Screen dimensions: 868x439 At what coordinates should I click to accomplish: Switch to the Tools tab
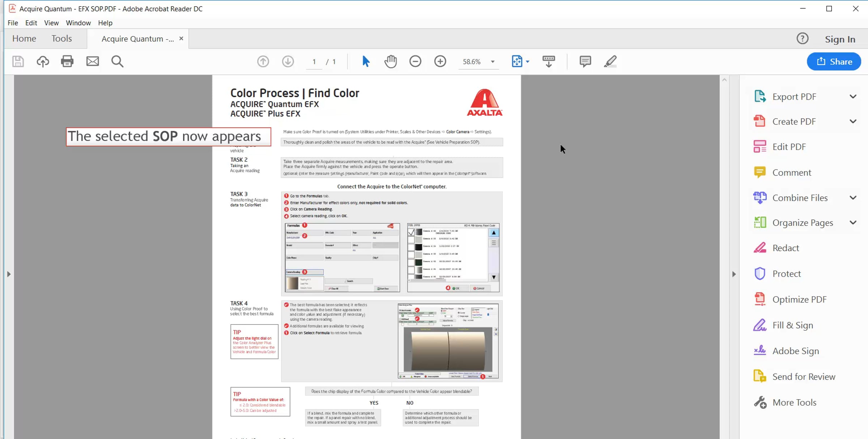click(x=61, y=38)
